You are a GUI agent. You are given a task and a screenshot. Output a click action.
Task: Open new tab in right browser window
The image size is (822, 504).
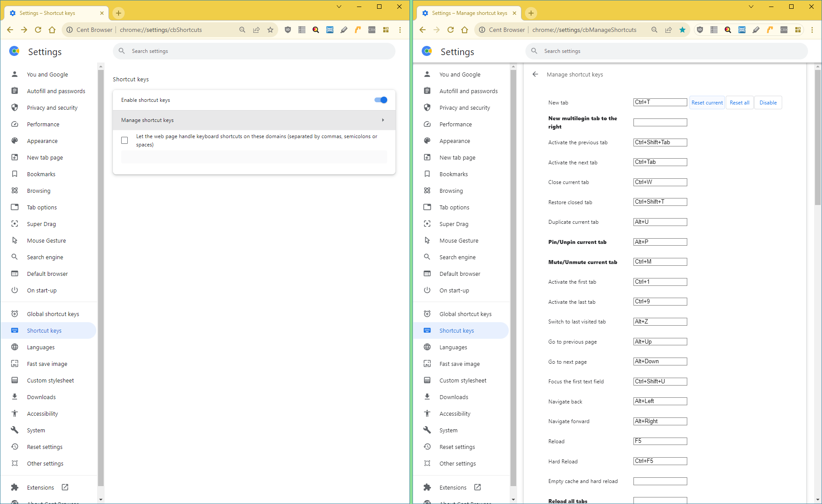coord(531,13)
